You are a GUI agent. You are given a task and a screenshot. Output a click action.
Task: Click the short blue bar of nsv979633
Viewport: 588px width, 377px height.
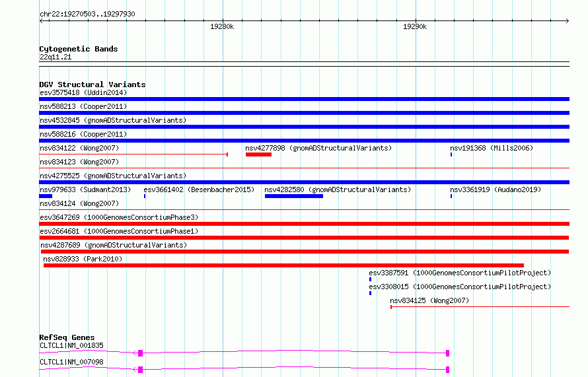pyautogui.click(x=46, y=196)
